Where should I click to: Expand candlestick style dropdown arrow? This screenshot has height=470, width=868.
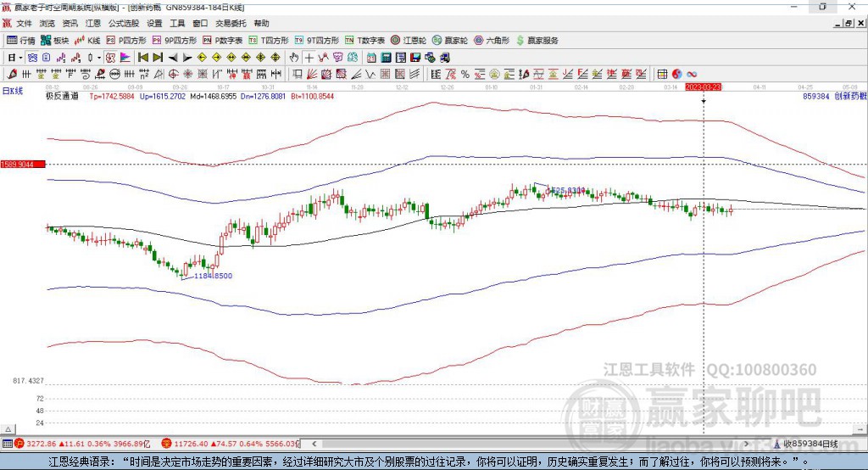coord(99,58)
